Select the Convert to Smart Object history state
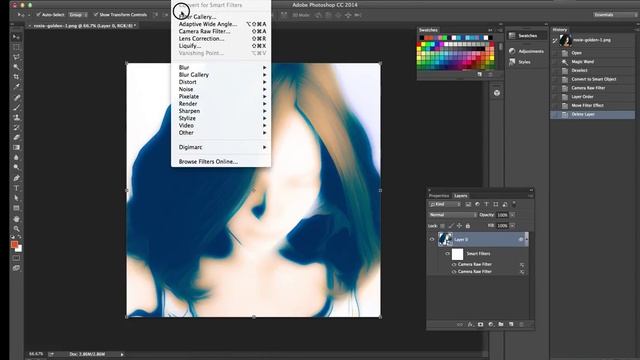640x360 pixels. (593, 79)
